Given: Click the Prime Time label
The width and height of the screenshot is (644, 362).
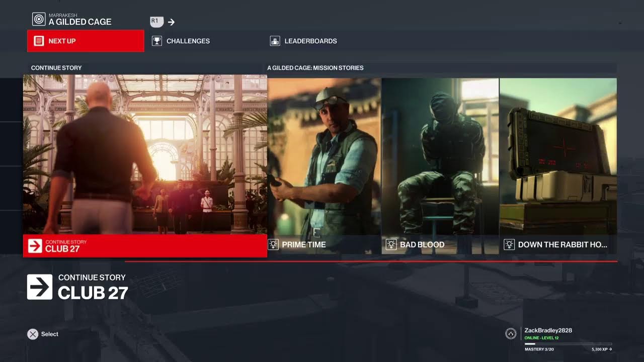Looking at the screenshot, I should click(304, 245).
